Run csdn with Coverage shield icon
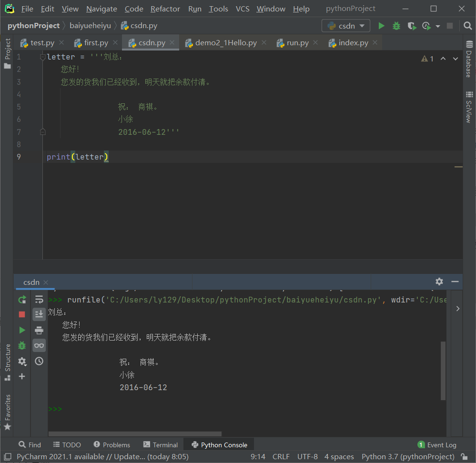 pos(412,26)
